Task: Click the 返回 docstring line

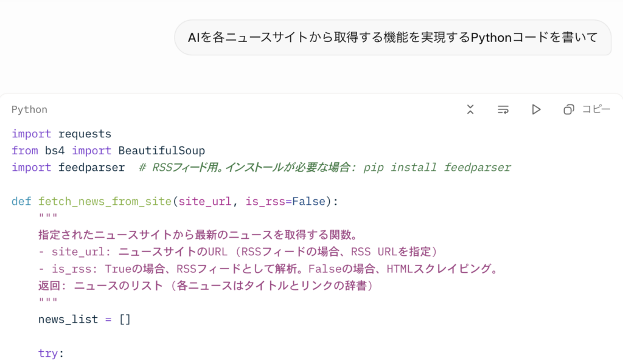Action: 205,285
